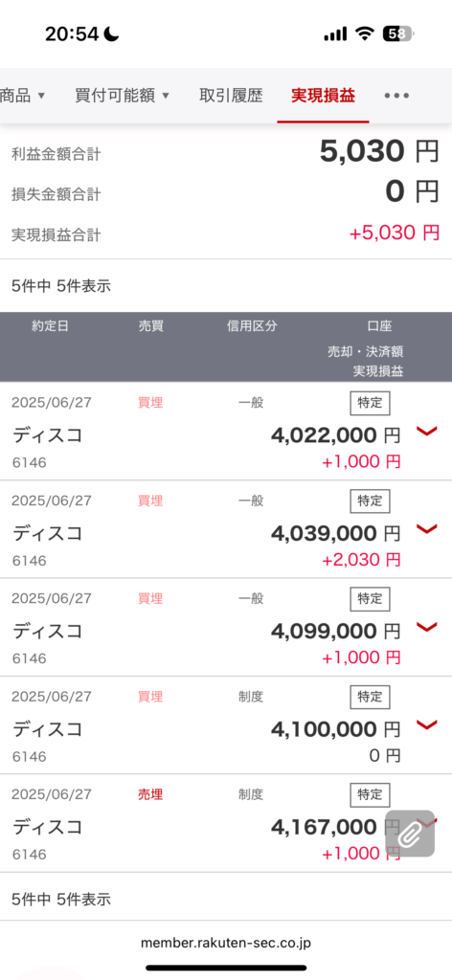Expand the 4,100,000 円 trade row chevron
This screenshot has width=452, height=980.
[426, 724]
